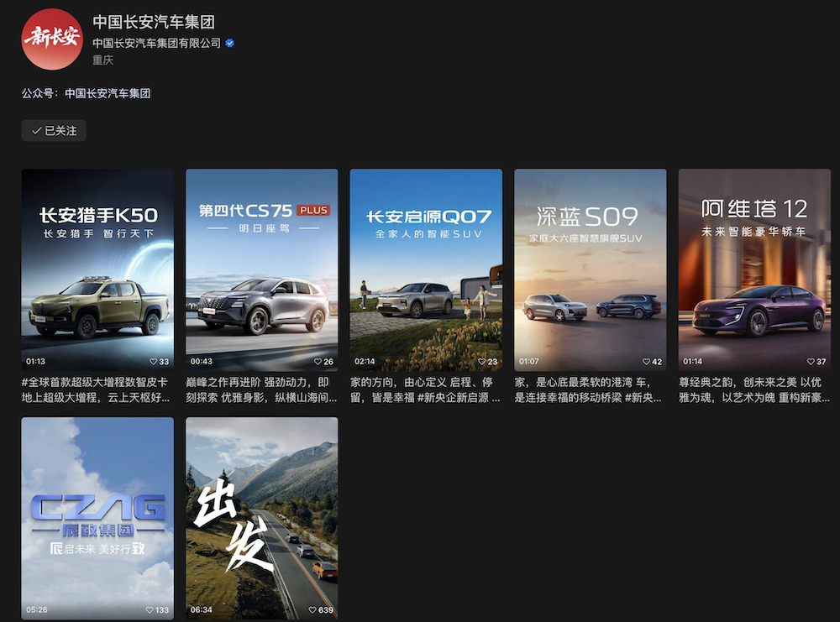Image resolution: width=840 pixels, height=622 pixels.
Task: Tap heart icon on 深蓝S09 video
Action: point(646,362)
